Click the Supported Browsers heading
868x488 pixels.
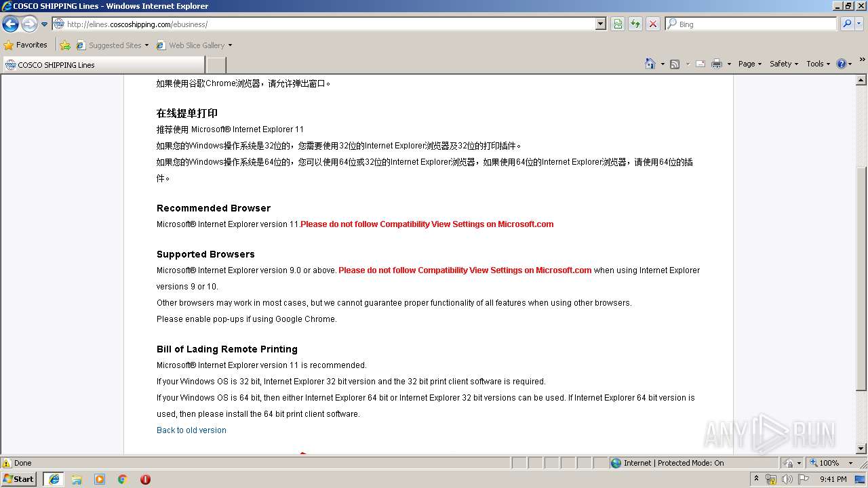pos(205,254)
